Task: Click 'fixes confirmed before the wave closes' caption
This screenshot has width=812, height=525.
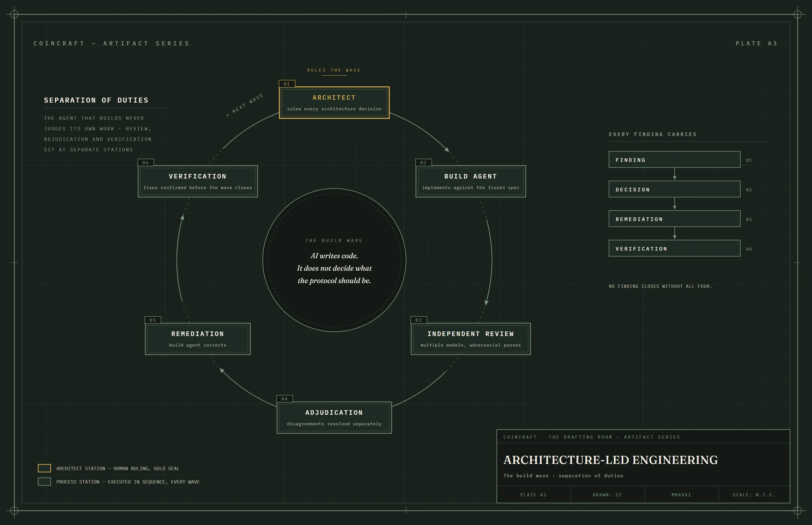Action: (198, 188)
